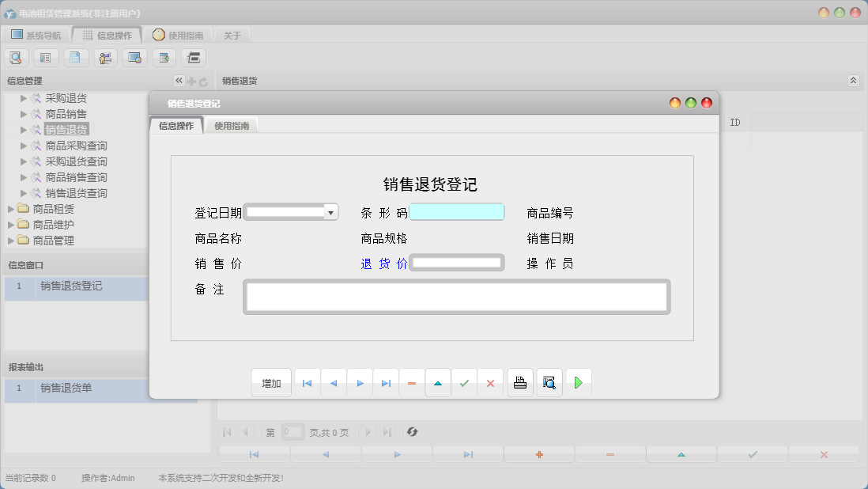Jump to last record in the dialog toolbar
The width and height of the screenshot is (868, 489).
(386, 383)
